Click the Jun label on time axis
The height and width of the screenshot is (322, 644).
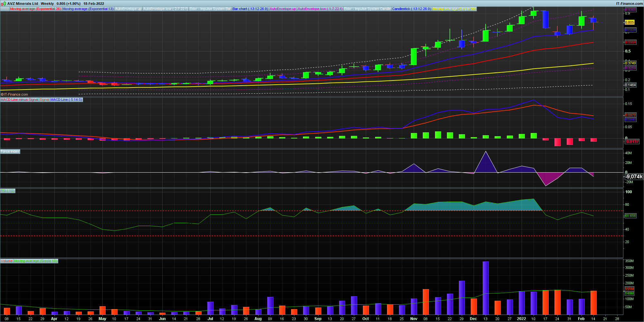click(162, 319)
